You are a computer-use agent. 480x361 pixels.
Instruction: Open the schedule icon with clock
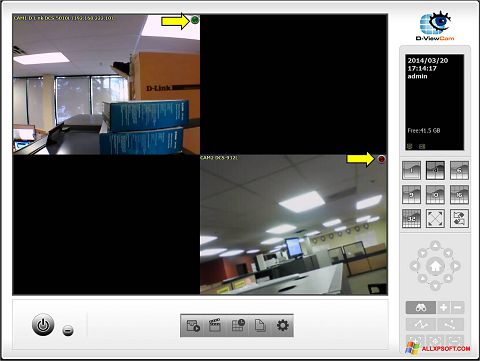point(238,325)
